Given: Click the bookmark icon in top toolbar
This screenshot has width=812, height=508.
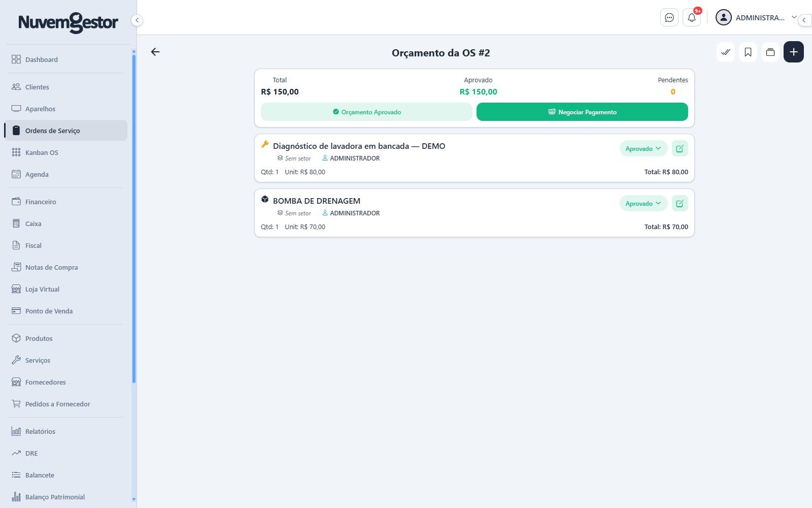Looking at the screenshot, I should pos(748,52).
